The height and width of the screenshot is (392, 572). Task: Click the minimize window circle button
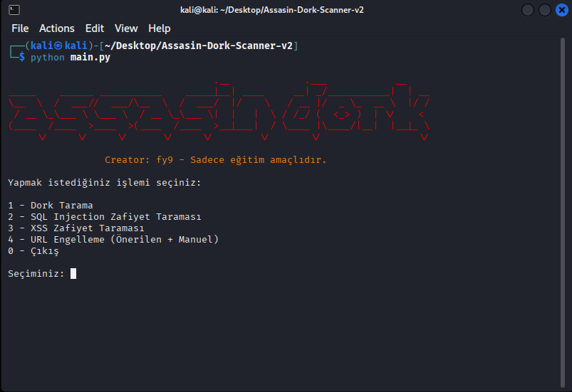pyautogui.click(x=528, y=10)
